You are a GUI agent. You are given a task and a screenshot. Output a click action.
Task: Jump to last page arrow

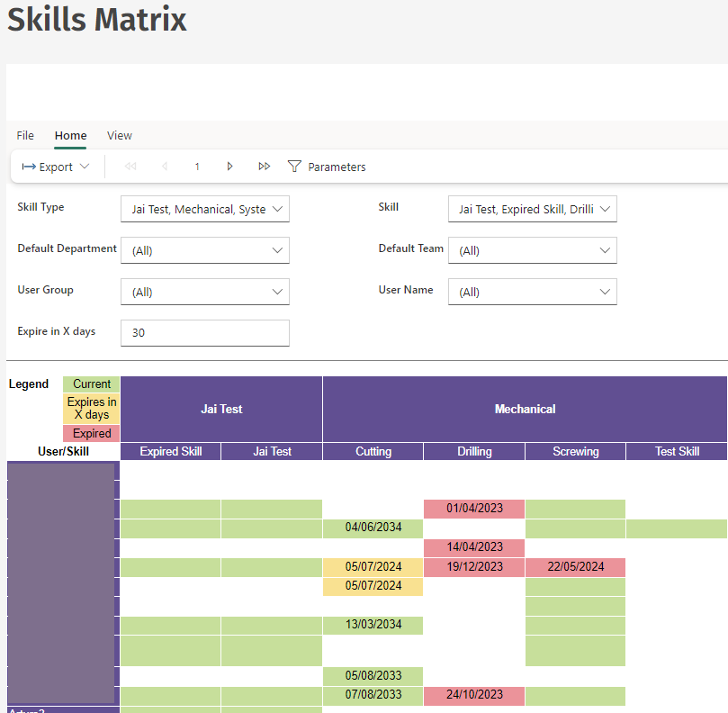pyautogui.click(x=265, y=167)
